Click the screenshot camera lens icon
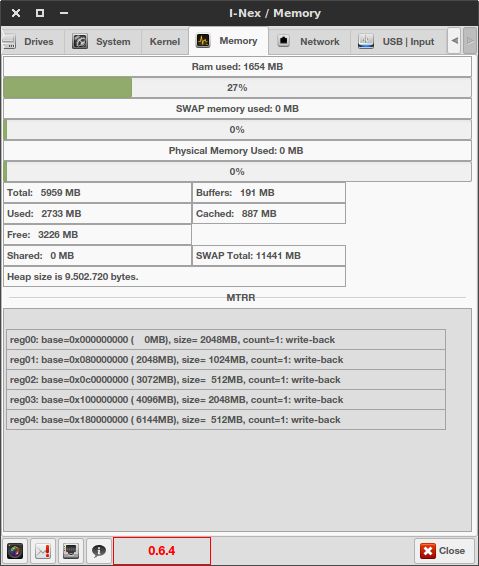Screen dimensions: 479x566 (x=15, y=551)
